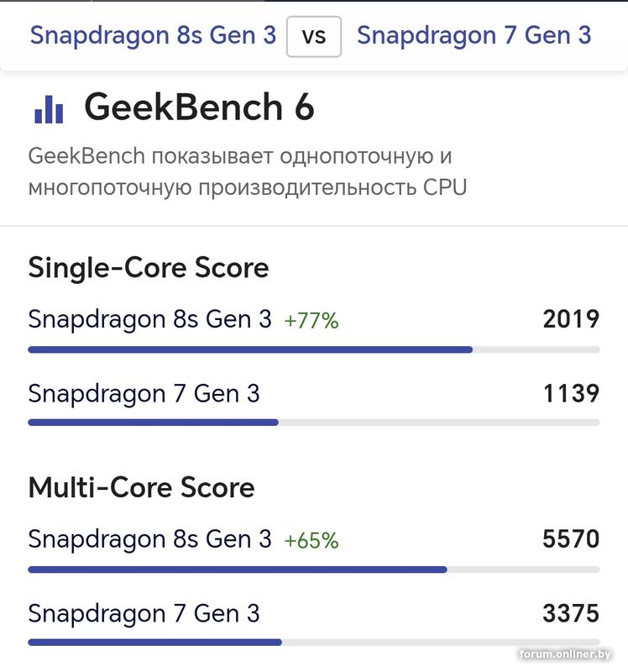The height and width of the screenshot is (672, 628).
Task: Click Snapdragon 7 Gen 3 single-core progress bar
Action: click(153, 423)
